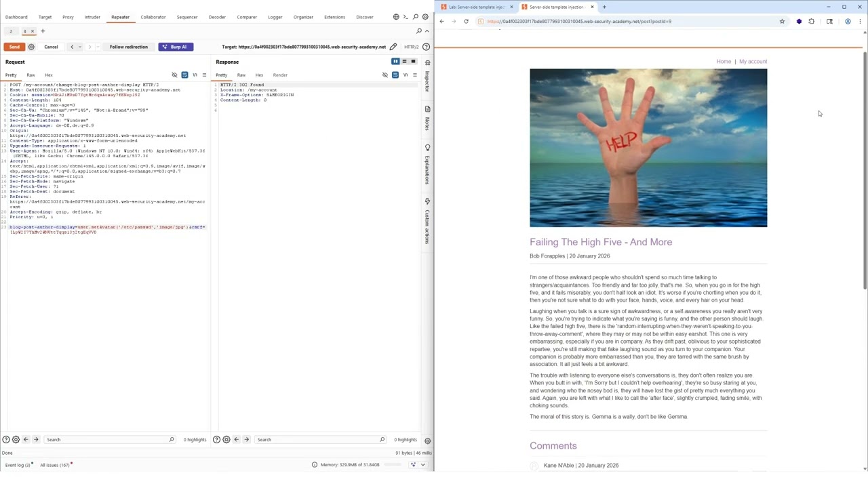The image size is (868, 488).
Task: Open the Notes side panel
Action: coord(427,119)
